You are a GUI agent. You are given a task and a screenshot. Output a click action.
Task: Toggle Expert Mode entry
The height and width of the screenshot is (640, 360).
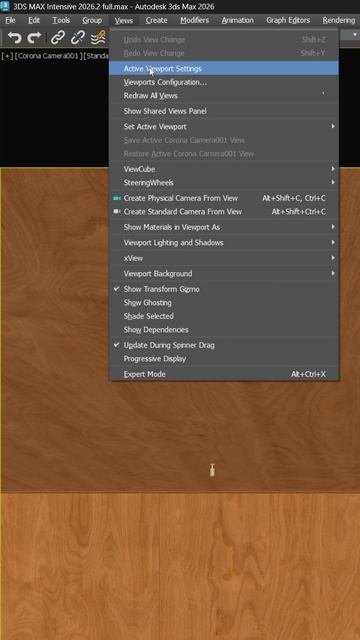(224, 374)
